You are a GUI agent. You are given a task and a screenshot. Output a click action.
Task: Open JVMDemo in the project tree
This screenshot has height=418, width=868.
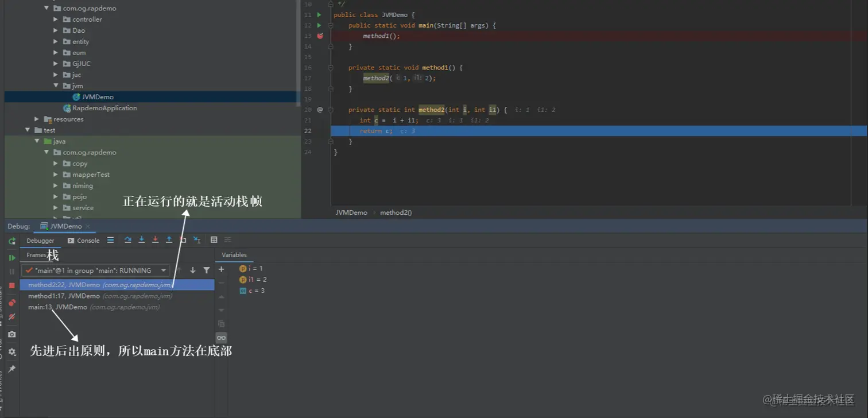(x=93, y=97)
